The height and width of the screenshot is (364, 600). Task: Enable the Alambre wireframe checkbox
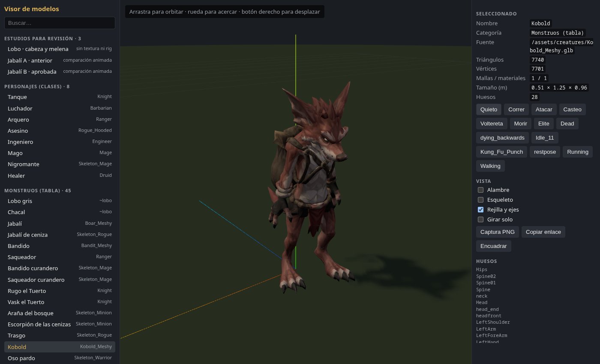pyautogui.click(x=481, y=190)
